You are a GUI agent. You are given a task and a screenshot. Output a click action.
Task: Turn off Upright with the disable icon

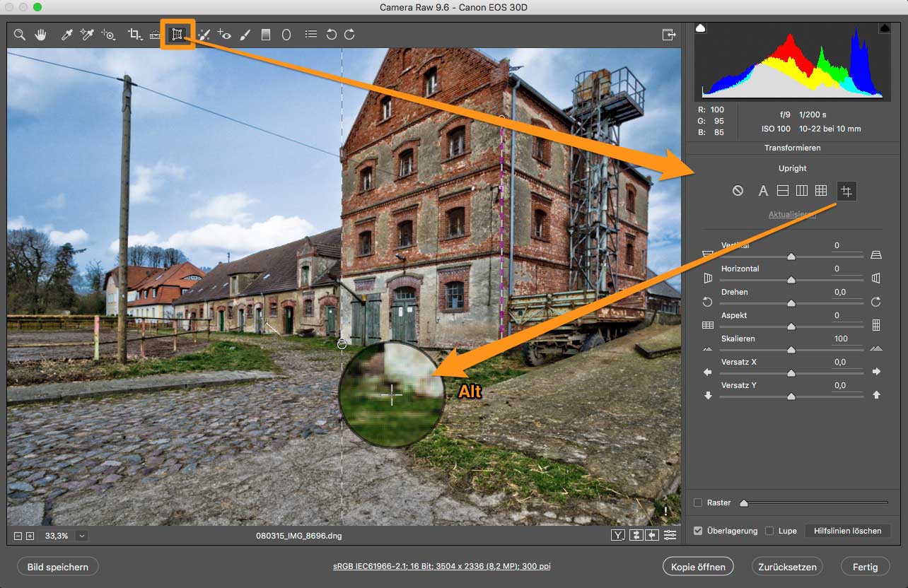738,191
